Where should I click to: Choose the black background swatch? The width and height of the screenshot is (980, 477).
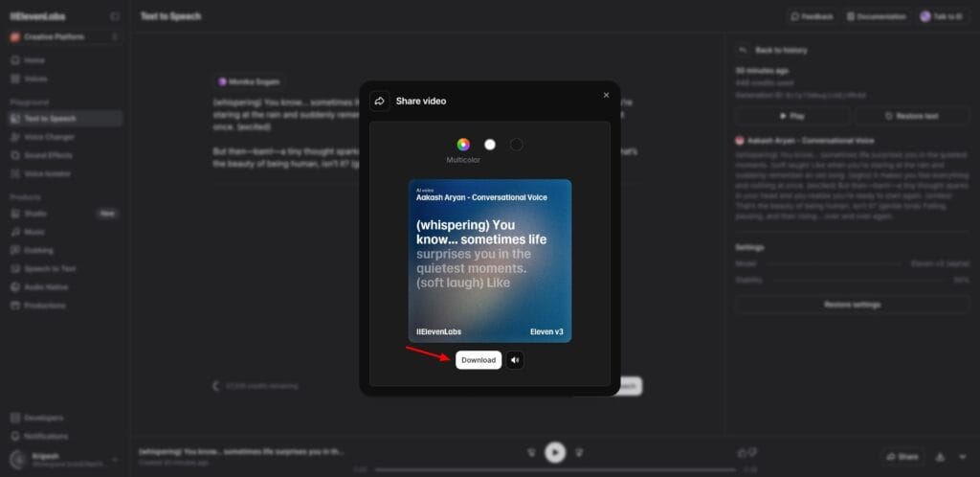point(516,145)
